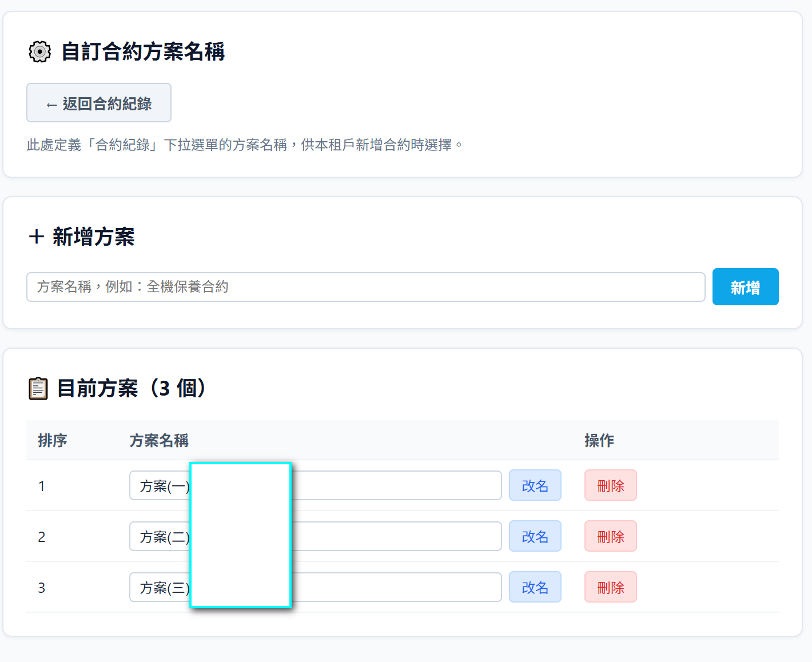
Task: Click the 自訂合約方案名稱 page title
Action: [x=143, y=51]
